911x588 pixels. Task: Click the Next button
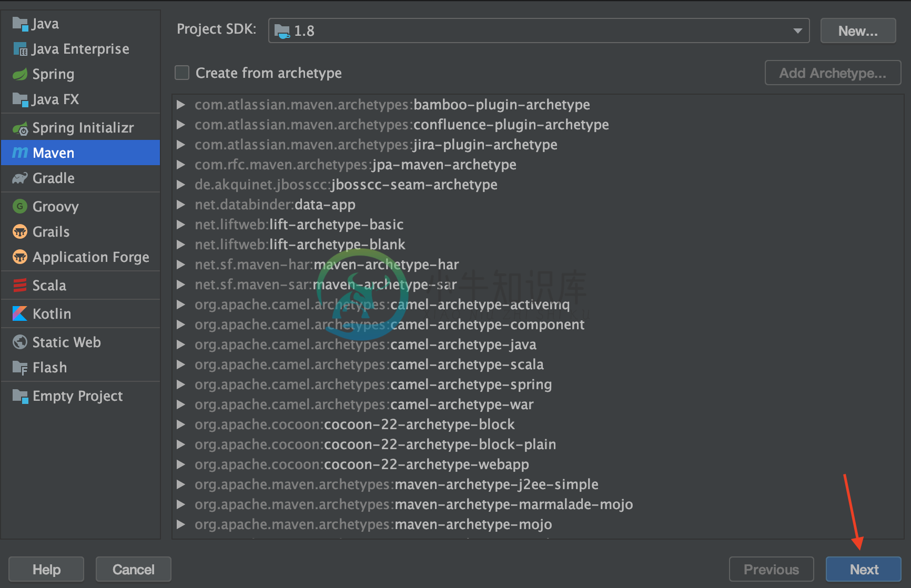click(864, 570)
